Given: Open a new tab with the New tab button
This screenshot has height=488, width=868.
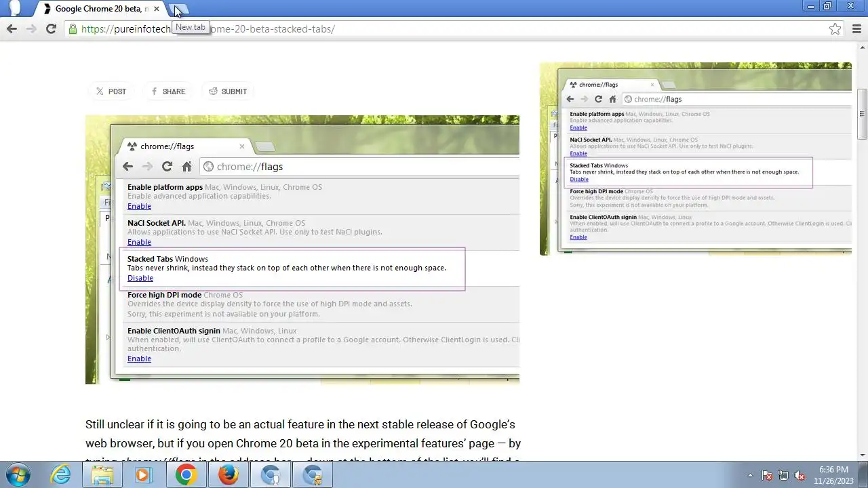Looking at the screenshot, I should pos(180,9).
